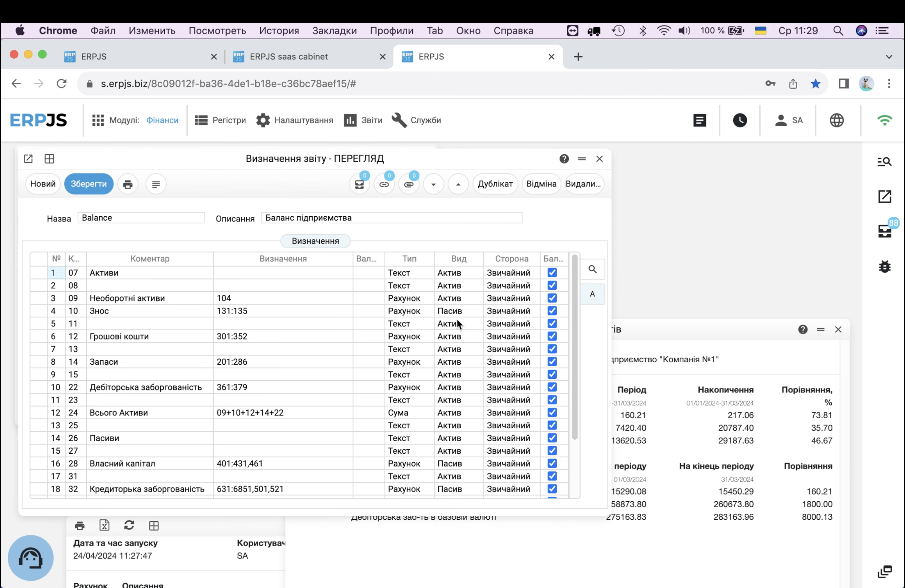Viewport: 905px width, 588px height.
Task: Click the attachment paperclip icon
Action: 408,184
